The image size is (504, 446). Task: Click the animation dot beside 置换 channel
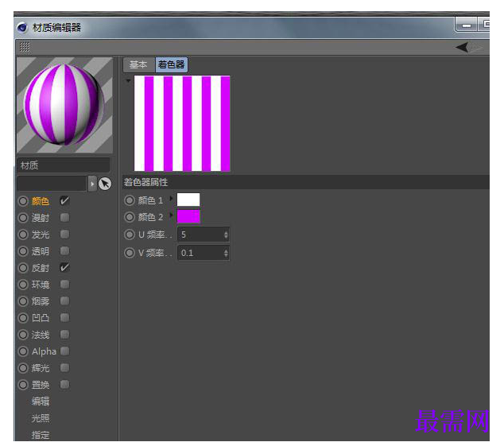pyautogui.click(x=23, y=386)
